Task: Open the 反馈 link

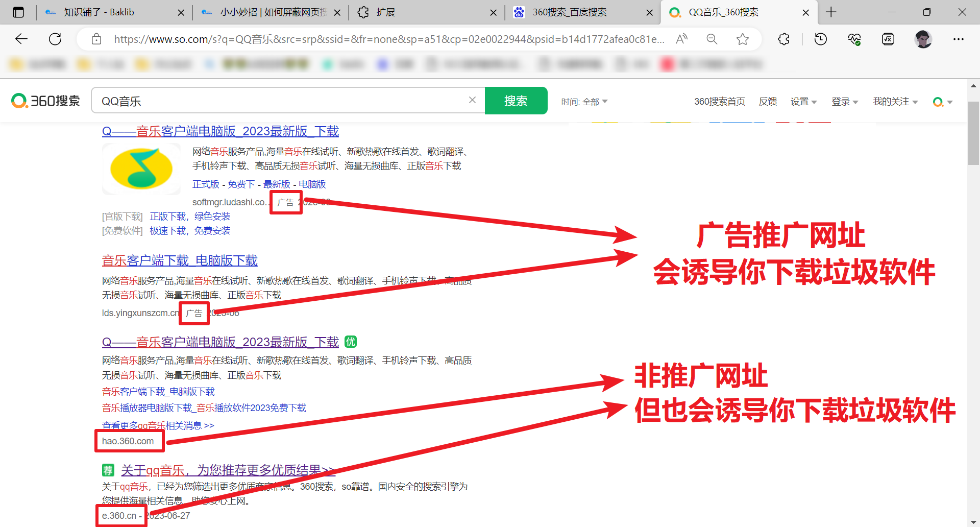Action: 768,102
